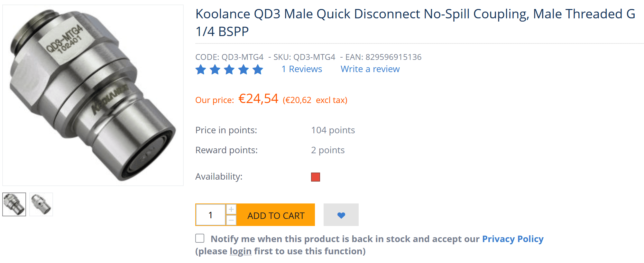Enable the back-in-stock notification checkbox
644x263 pixels.
coord(200,238)
